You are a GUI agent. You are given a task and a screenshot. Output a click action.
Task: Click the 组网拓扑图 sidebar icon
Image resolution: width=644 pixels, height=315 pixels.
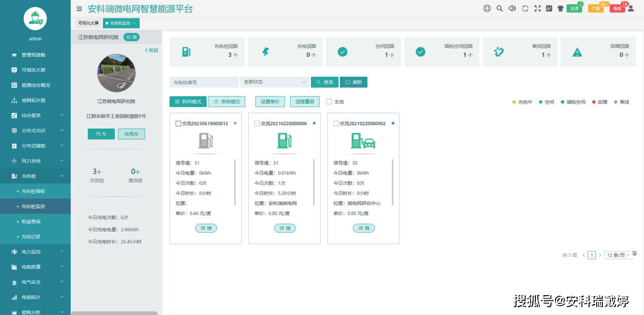[x=14, y=101]
